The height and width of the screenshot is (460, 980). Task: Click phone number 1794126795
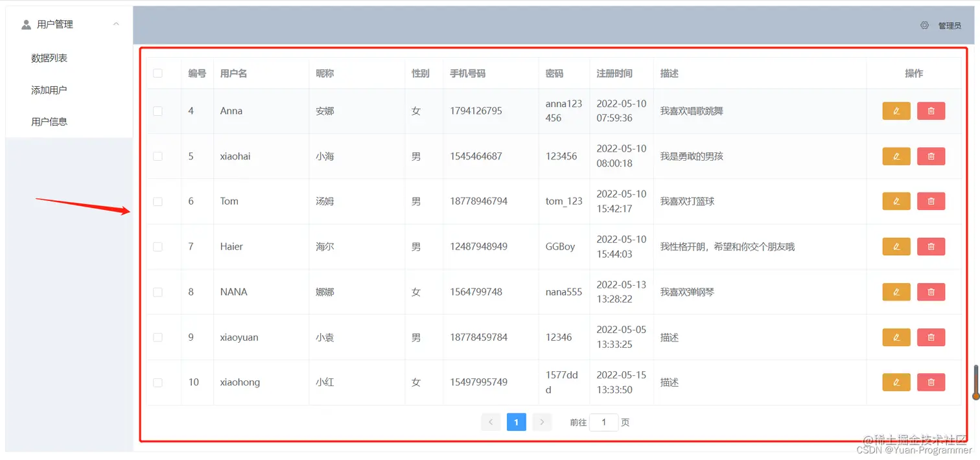pyautogui.click(x=476, y=111)
